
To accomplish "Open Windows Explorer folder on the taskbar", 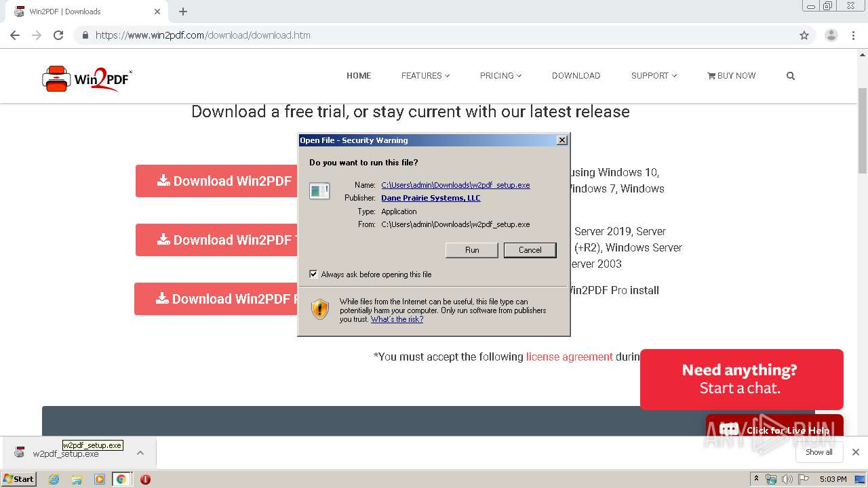I will (x=77, y=479).
